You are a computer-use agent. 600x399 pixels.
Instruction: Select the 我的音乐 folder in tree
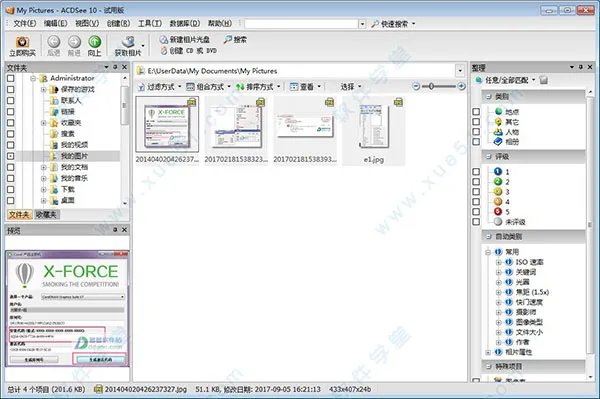(x=74, y=178)
